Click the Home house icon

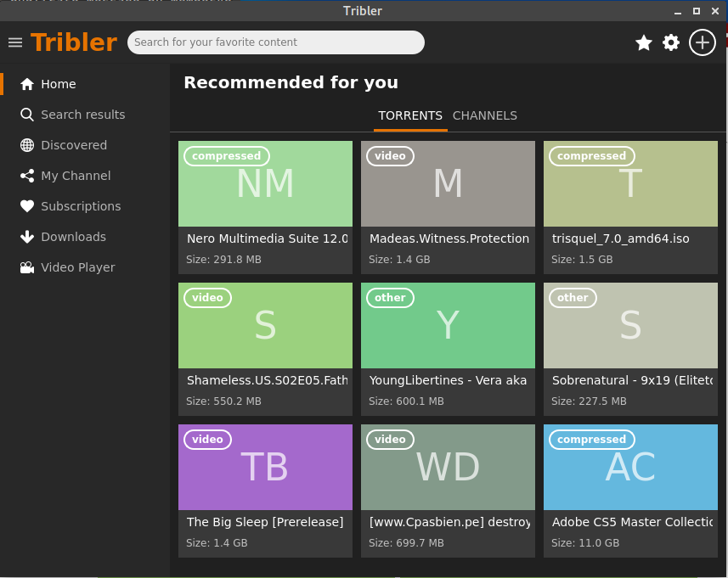tap(27, 84)
